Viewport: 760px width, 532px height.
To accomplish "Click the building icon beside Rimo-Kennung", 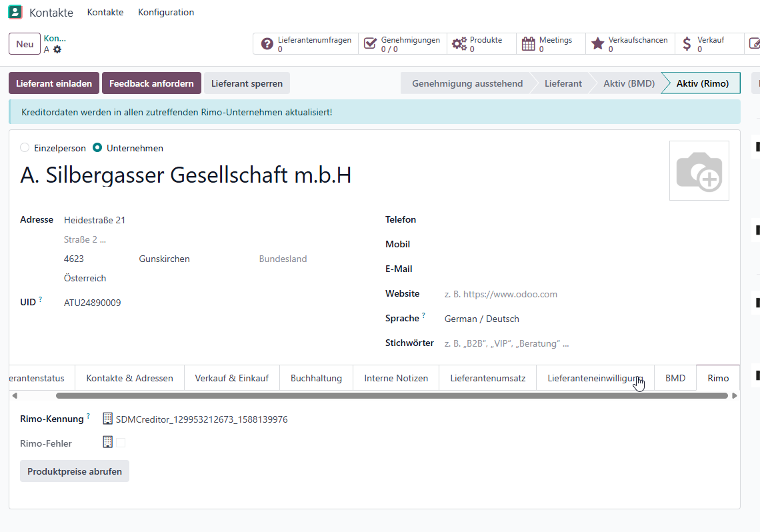I will click(107, 419).
